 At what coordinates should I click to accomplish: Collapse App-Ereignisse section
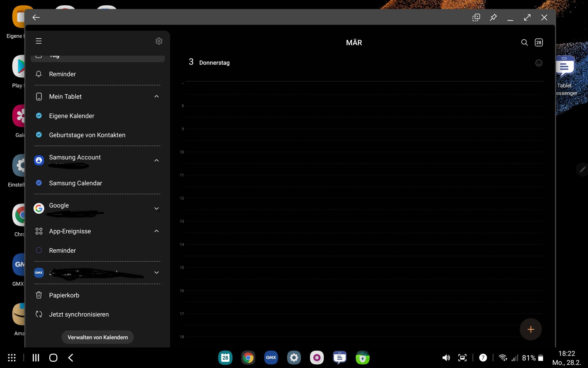156,231
